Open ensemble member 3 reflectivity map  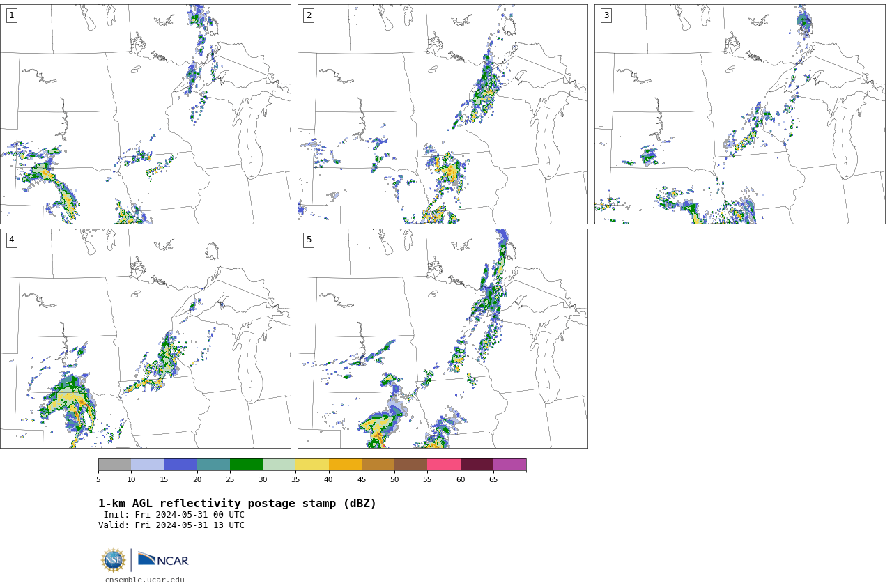pyautogui.click(x=739, y=114)
